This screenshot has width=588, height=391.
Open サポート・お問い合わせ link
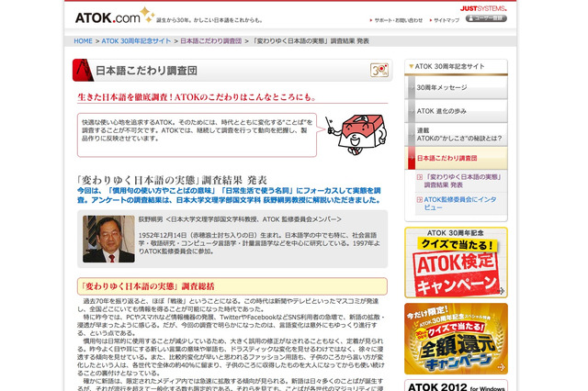click(398, 20)
